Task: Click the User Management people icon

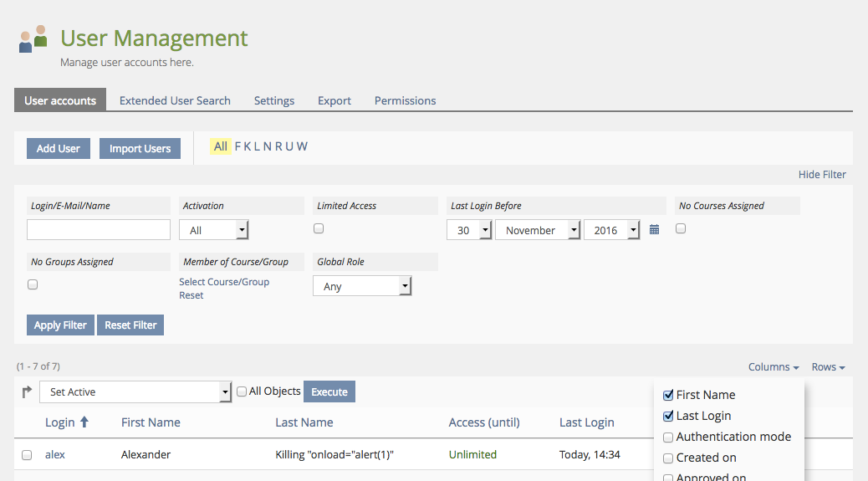Action: (x=33, y=40)
